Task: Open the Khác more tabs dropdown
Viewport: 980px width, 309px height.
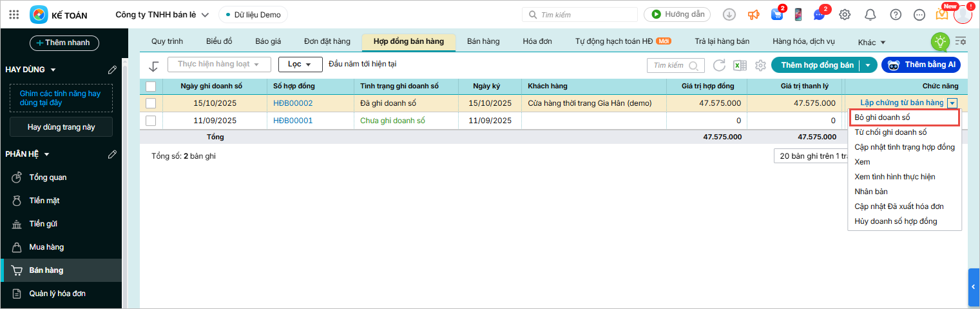Action: click(872, 43)
